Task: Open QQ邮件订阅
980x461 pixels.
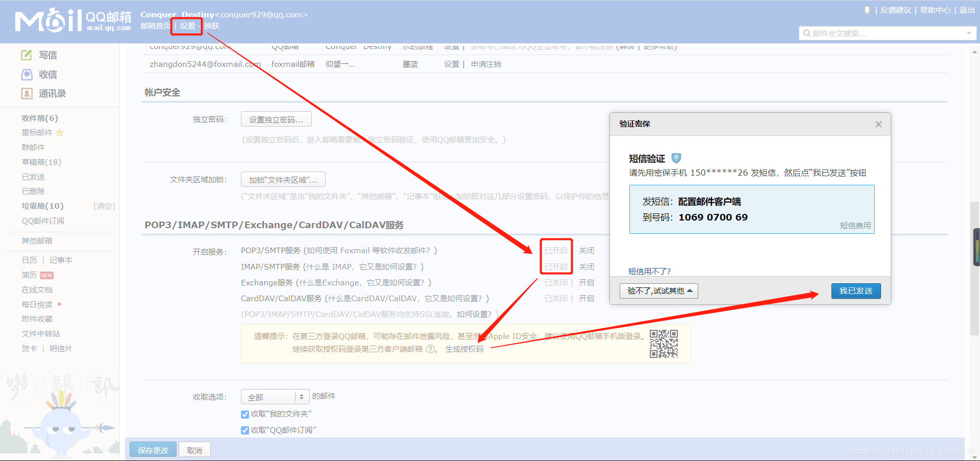Action: (x=43, y=221)
